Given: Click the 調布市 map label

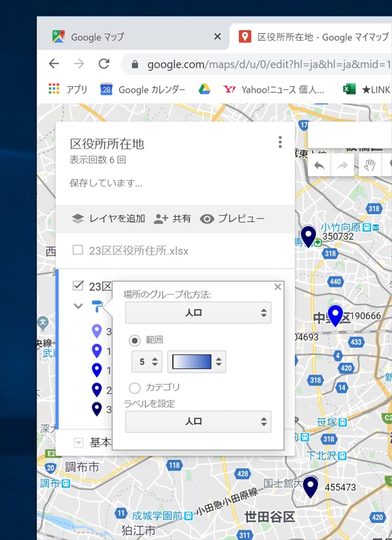Looking at the screenshot, I should pyautogui.click(x=82, y=467).
